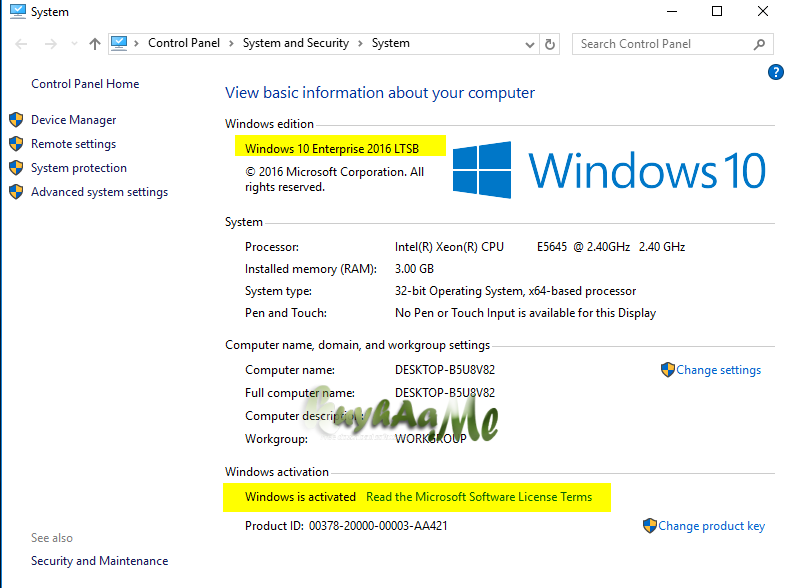Open Device Manager link
This screenshot has height=588, width=786.
(74, 120)
